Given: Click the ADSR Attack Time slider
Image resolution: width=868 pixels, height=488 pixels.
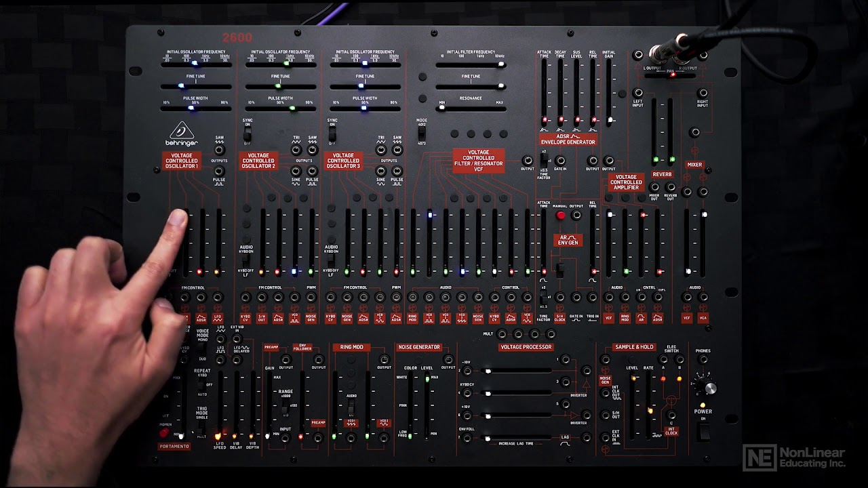Looking at the screenshot, I should click(544, 92).
